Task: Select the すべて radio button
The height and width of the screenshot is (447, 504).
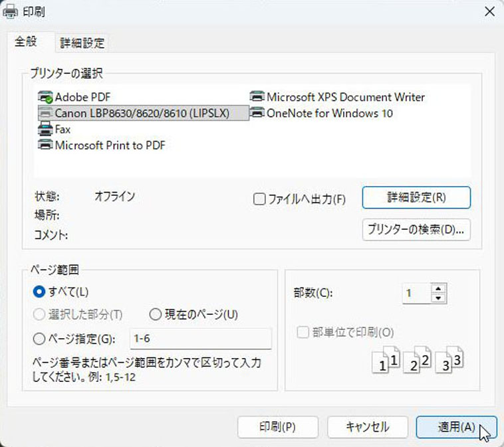Action: click(x=39, y=292)
